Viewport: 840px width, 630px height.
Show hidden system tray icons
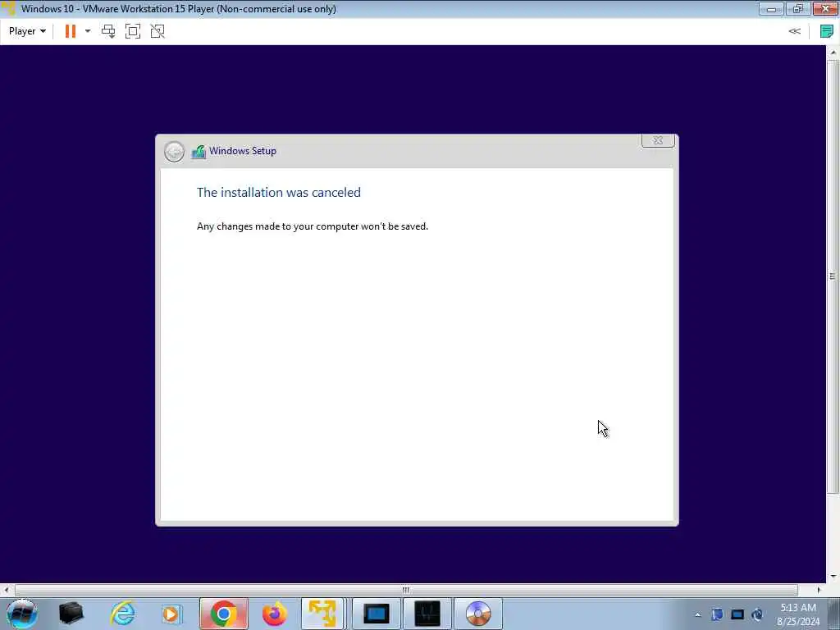[x=697, y=614]
